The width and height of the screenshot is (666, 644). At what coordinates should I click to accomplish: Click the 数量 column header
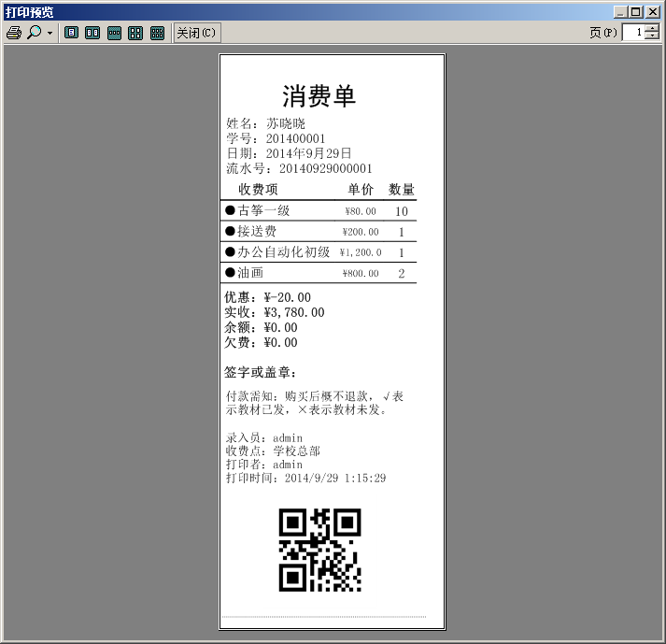click(402, 189)
